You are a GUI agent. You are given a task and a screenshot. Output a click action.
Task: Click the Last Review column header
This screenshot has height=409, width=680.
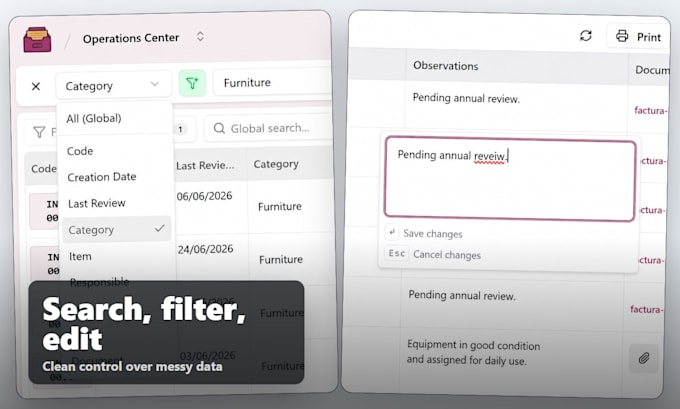206,165
